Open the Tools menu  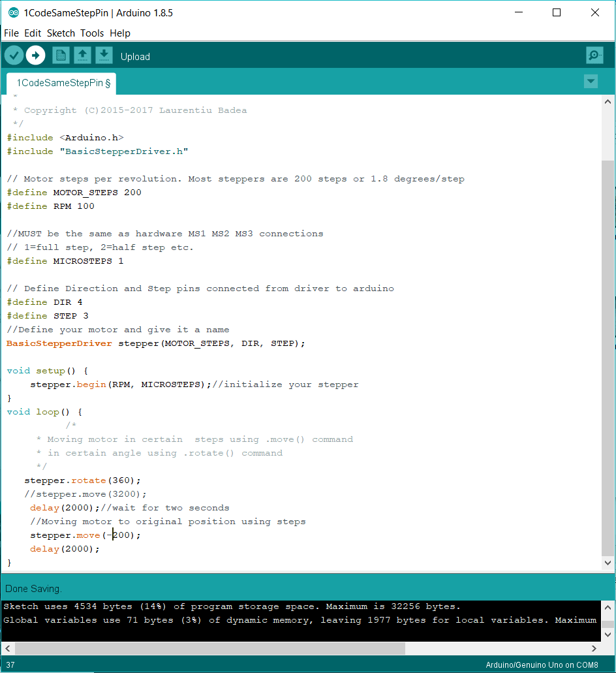92,33
